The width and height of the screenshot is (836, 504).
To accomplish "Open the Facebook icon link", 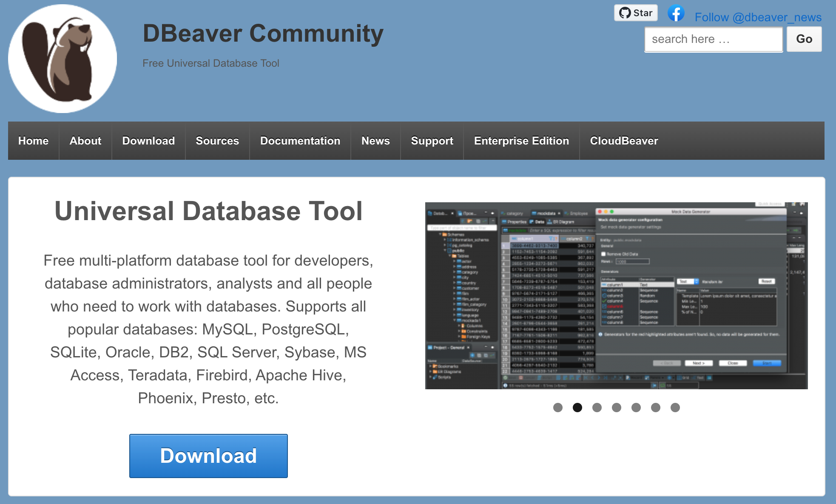I will coord(676,13).
